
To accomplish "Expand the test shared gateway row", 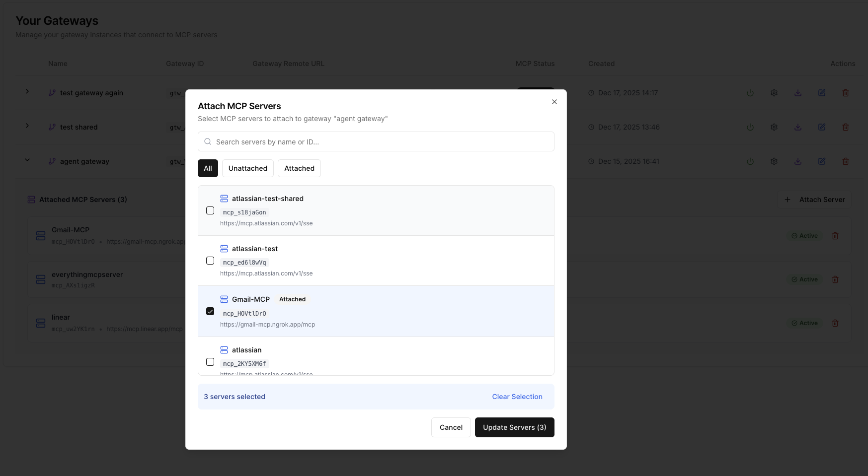I will pyautogui.click(x=27, y=126).
